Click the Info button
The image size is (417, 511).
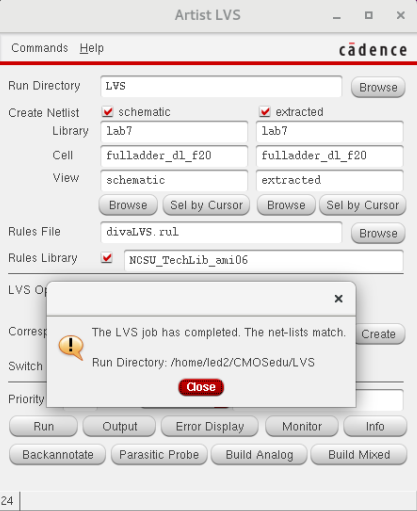[375, 426]
